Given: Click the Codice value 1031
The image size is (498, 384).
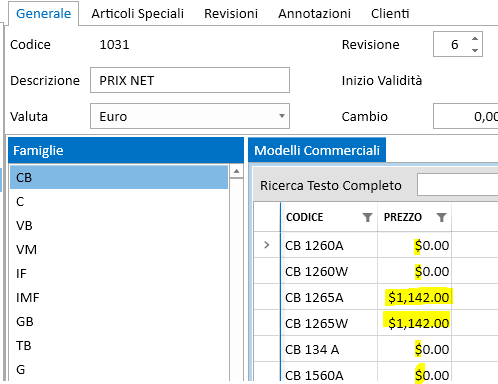Looking at the screenshot, I should [x=114, y=44].
